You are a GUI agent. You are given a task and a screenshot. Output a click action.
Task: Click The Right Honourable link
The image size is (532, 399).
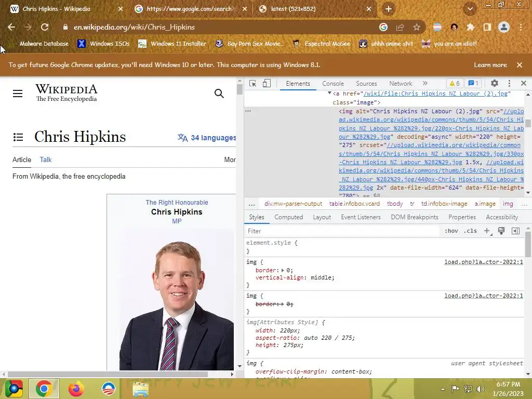coord(177,203)
